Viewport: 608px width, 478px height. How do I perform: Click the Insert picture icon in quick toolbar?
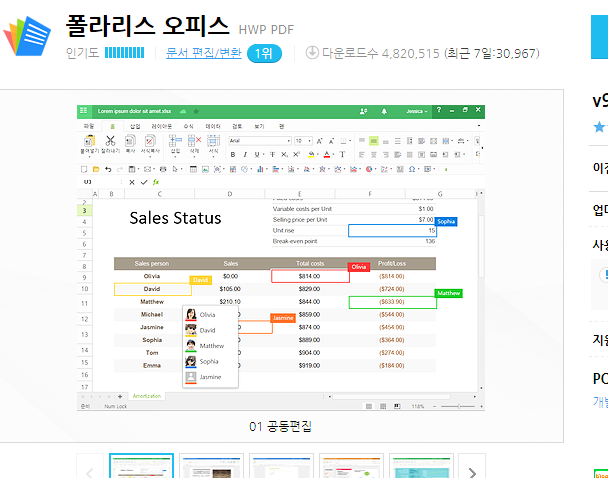pos(205,169)
